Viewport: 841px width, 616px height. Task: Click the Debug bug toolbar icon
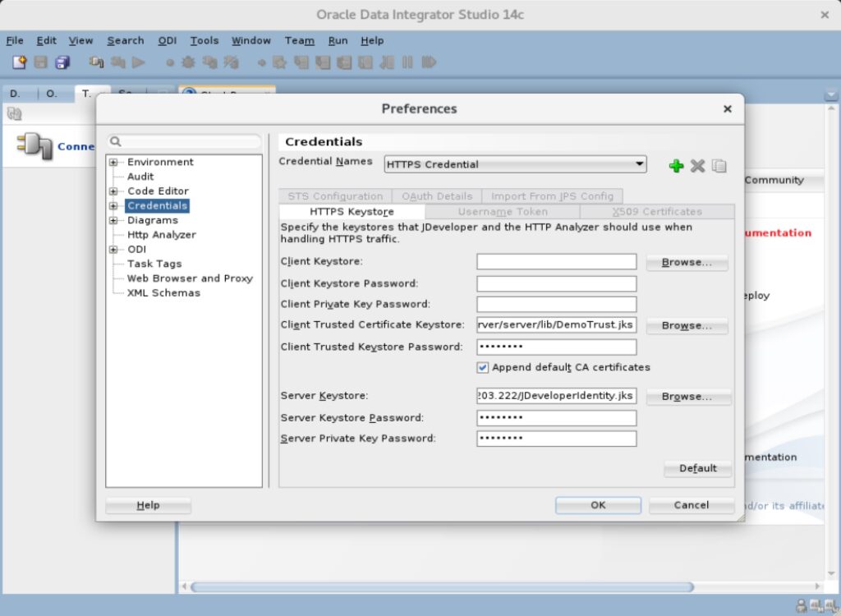[x=188, y=62]
